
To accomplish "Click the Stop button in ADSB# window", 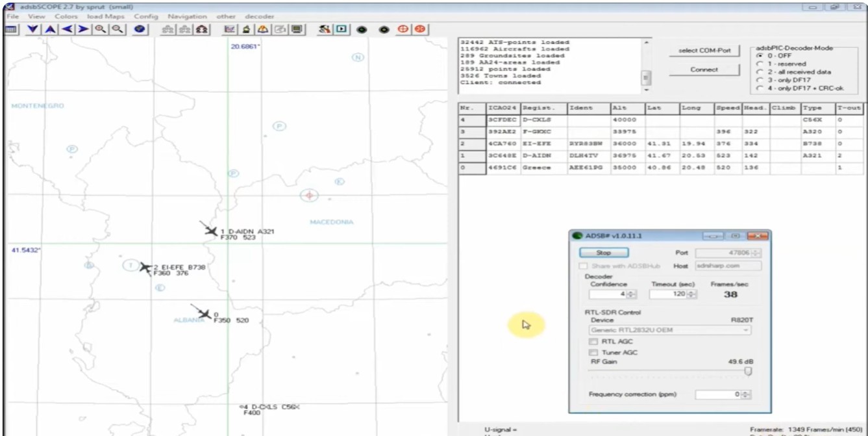I will tap(604, 252).
